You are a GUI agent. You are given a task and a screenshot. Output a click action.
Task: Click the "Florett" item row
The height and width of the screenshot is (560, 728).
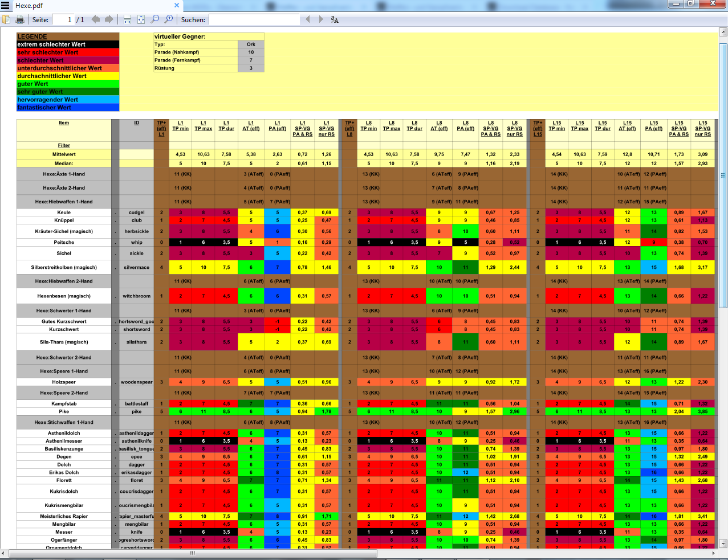point(64,480)
